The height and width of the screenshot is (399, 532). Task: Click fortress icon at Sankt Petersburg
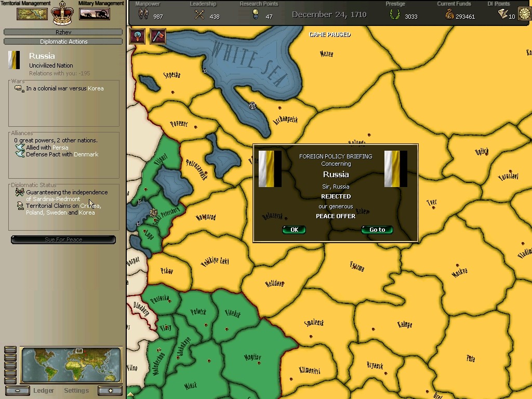point(154,212)
